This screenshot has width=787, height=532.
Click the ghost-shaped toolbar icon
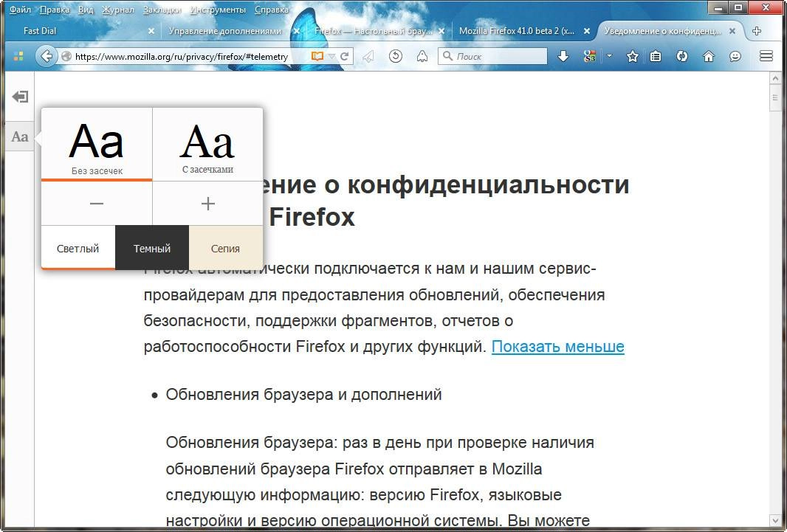[422, 56]
